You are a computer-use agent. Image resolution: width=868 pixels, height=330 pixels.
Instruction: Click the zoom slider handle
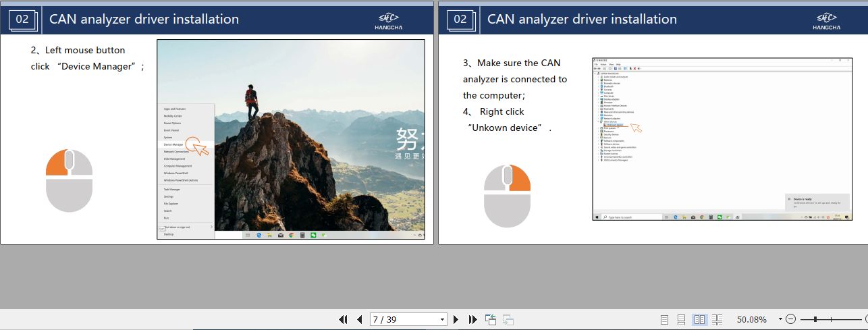click(816, 319)
